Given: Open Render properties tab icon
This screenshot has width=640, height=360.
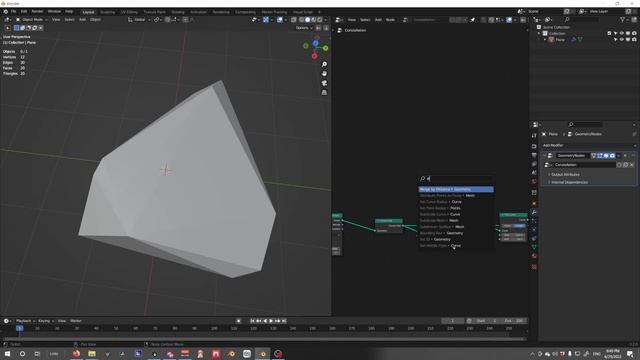Looking at the screenshot, I should pos(534,146).
